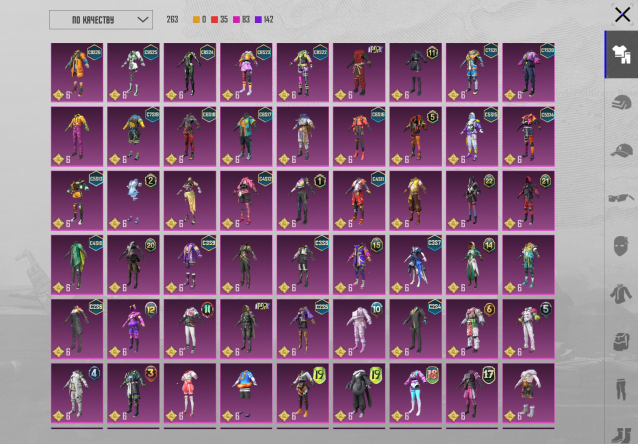Open the jacket category in sidebar
The image size is (638, 444).
tap(620, 293)
